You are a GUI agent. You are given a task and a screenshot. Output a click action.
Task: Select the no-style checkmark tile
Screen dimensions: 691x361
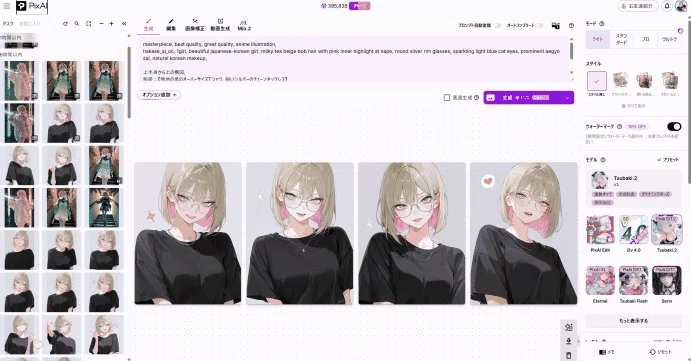[597, 81]
